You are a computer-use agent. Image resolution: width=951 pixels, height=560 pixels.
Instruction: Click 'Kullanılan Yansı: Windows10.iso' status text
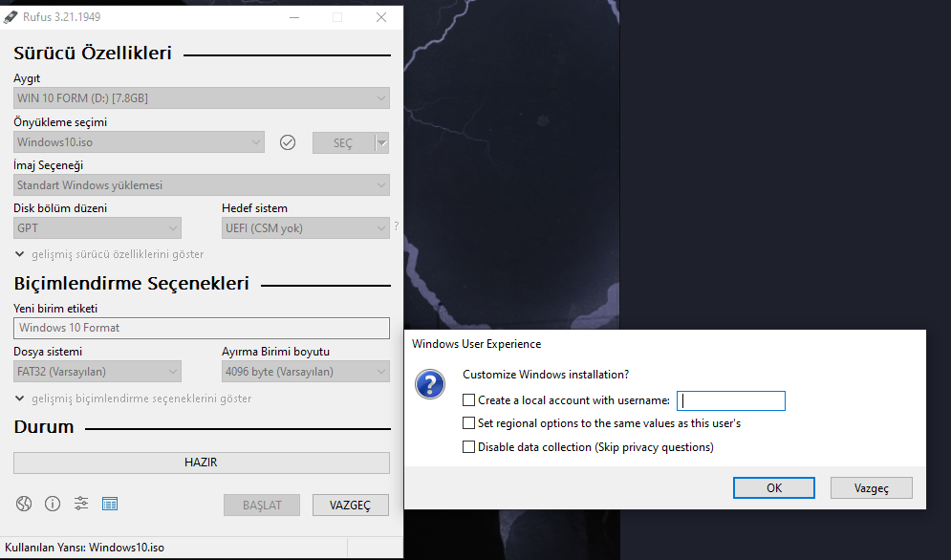pos(84,548)
